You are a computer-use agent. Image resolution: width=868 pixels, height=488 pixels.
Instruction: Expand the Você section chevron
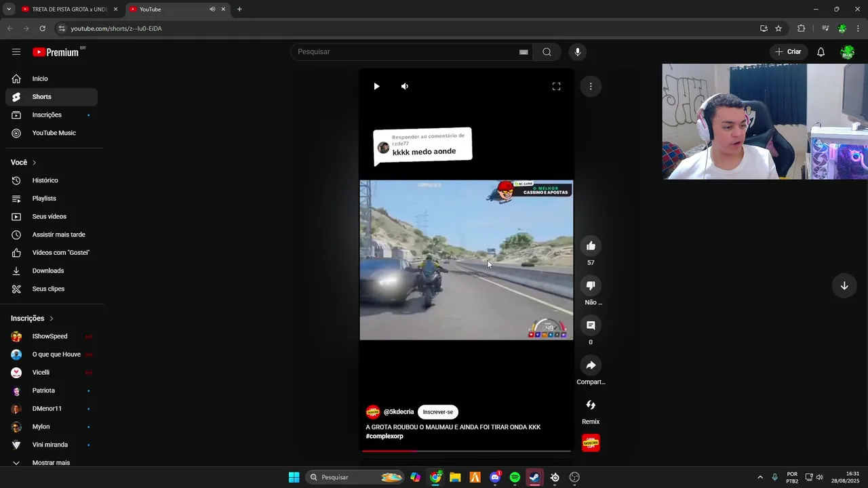pyautogui.click(x=34, y=163)
